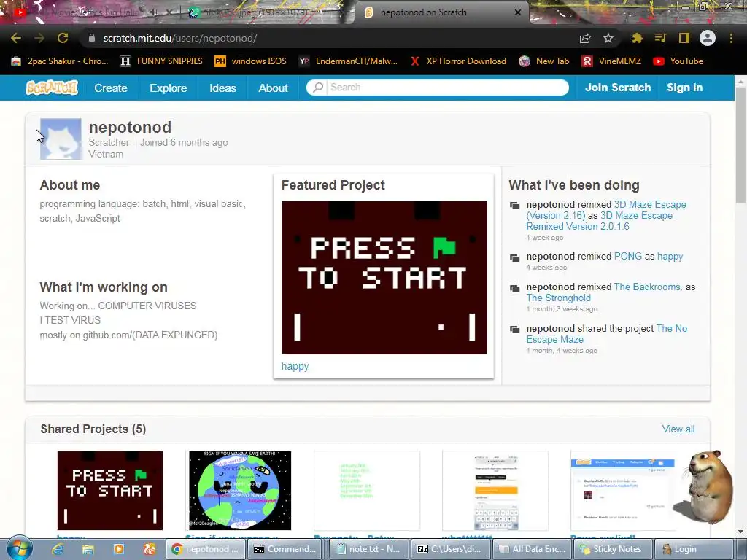Viewport: 747px width, 560px height.
Task: Open 'happy' link in activity feed
Action: 670,256
